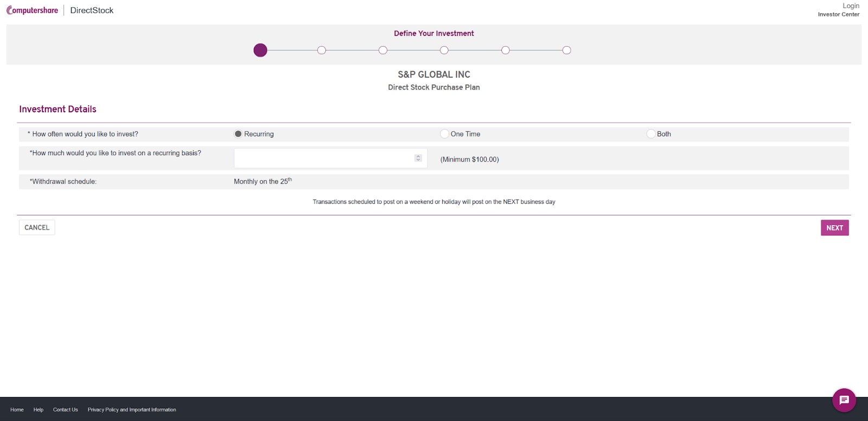This screenshot has height=421, width=868.
Task: Open the Contact Us footer link
Action: pos(65,410)
